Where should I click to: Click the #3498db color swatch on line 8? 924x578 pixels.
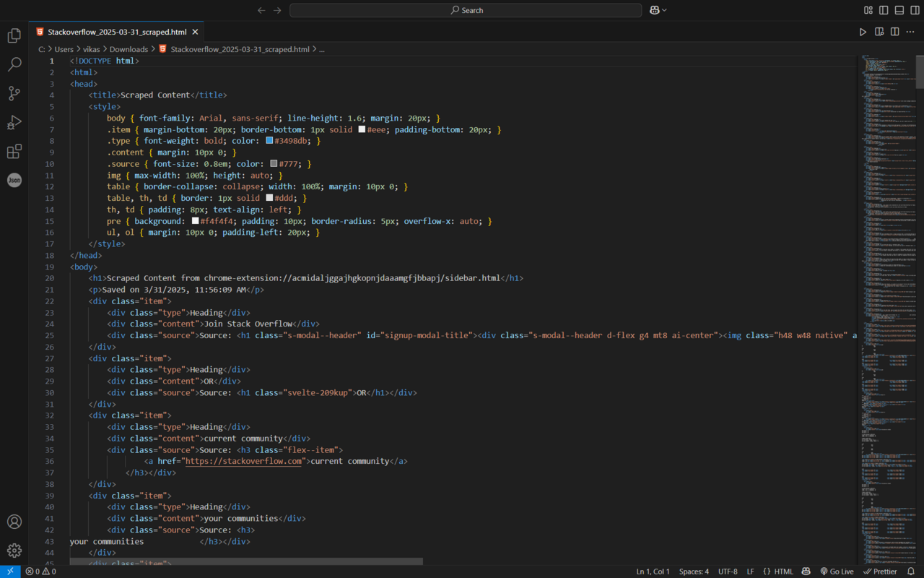click(x=269, y=141)
